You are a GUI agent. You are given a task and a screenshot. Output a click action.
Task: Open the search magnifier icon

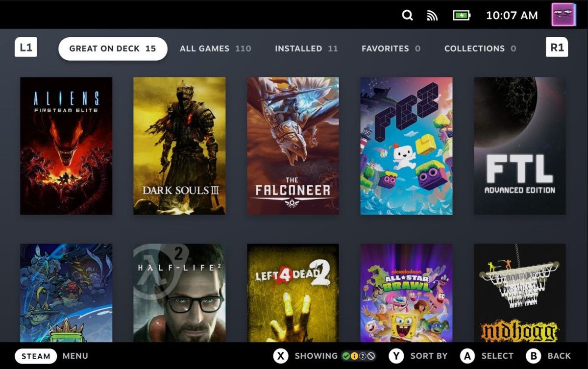[407, 15]
